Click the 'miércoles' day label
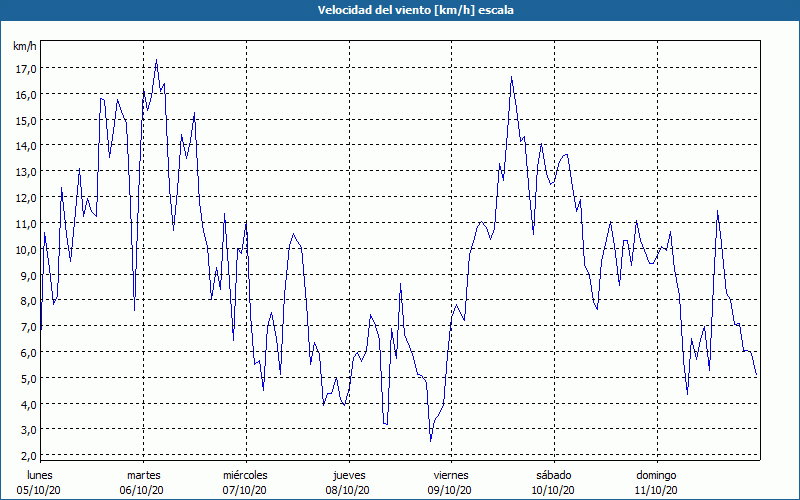The width and height of the screenshot is (800, 500). pyautogui.click(x=245, y=475)
